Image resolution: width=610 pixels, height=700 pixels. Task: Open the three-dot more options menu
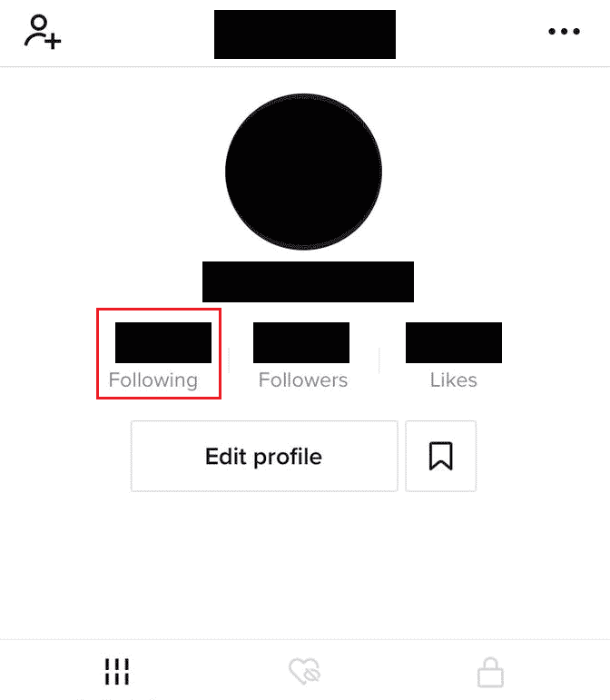click(564, 31)
